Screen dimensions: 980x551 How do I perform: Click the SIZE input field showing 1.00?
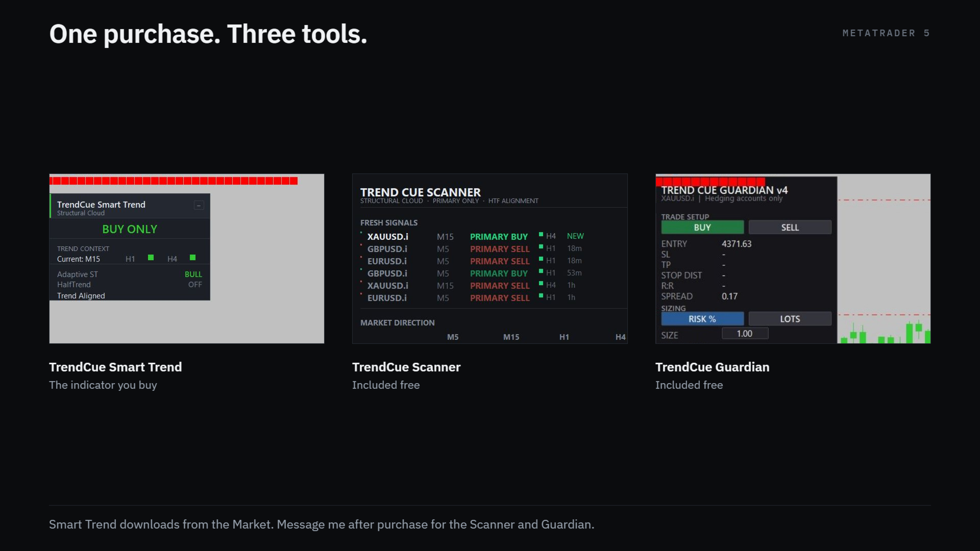[x=745, y=334]
